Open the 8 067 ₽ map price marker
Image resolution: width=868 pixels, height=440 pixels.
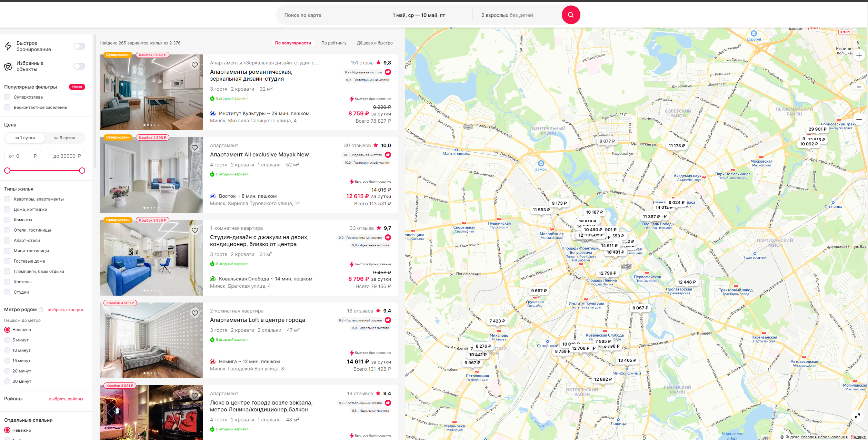coord(640,308)
